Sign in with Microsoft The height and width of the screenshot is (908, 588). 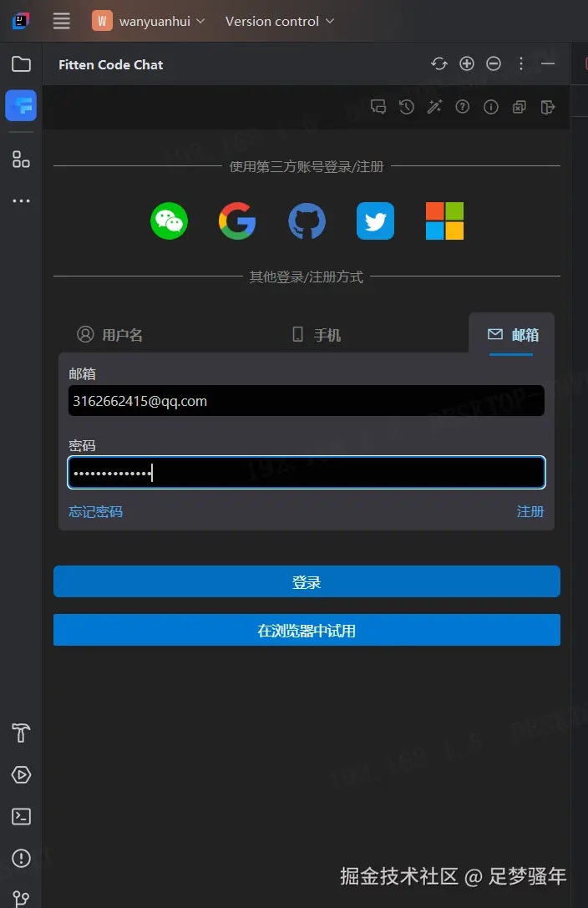tap(444, 221)
